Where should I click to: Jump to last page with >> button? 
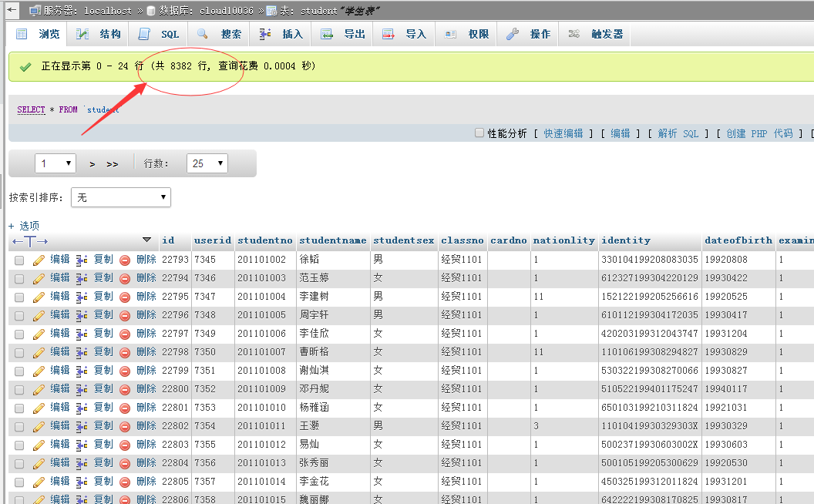[112, 164]
